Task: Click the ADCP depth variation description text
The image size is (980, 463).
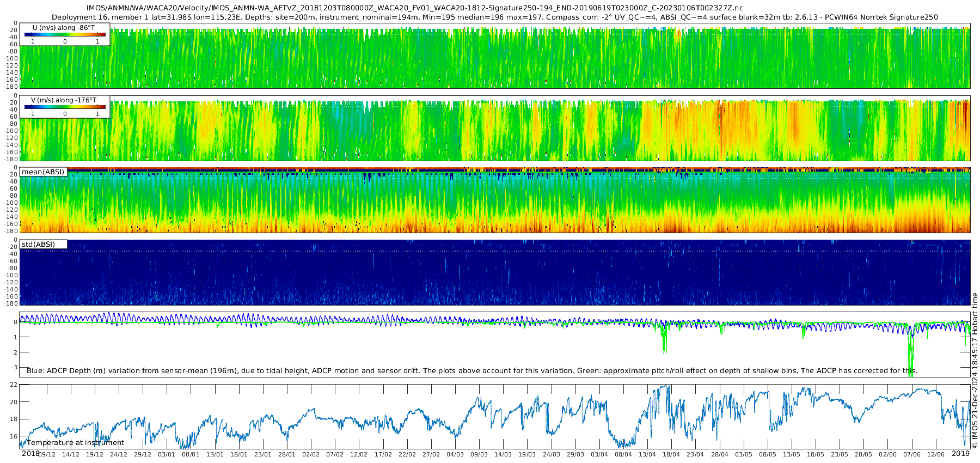Action: 471,371
